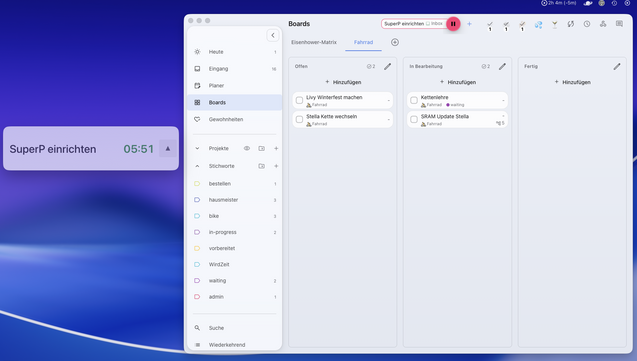
Task: Open the in-progress tag
Action: click(234, 232)
